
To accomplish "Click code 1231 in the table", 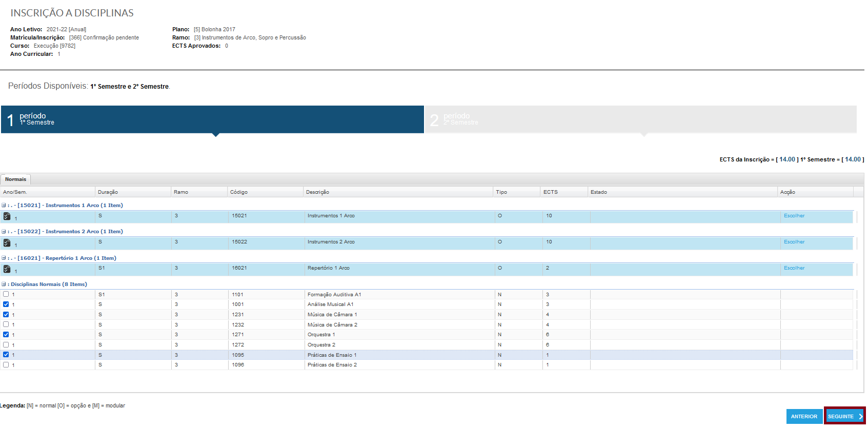I will click(x=237, y=315).
